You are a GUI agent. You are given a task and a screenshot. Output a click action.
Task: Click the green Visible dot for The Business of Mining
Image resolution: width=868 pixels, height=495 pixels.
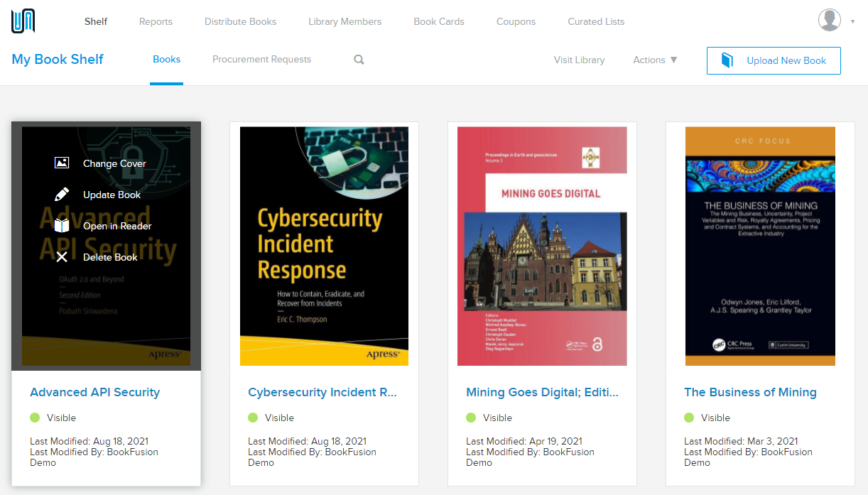click(x=689, y=418)
